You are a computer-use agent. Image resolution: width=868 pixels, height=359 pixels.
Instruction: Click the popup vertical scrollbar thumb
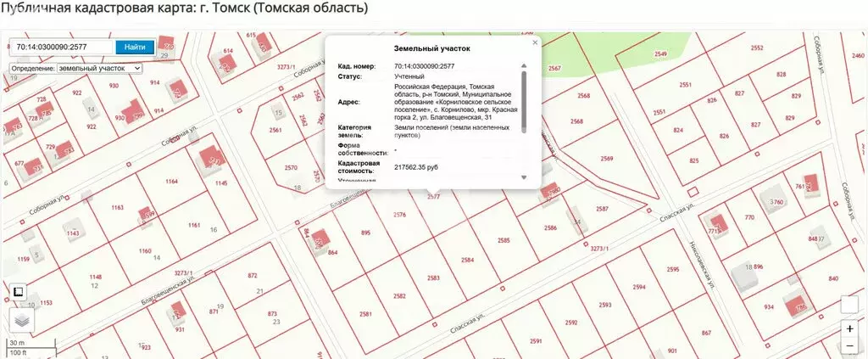(x=524, y=101)
